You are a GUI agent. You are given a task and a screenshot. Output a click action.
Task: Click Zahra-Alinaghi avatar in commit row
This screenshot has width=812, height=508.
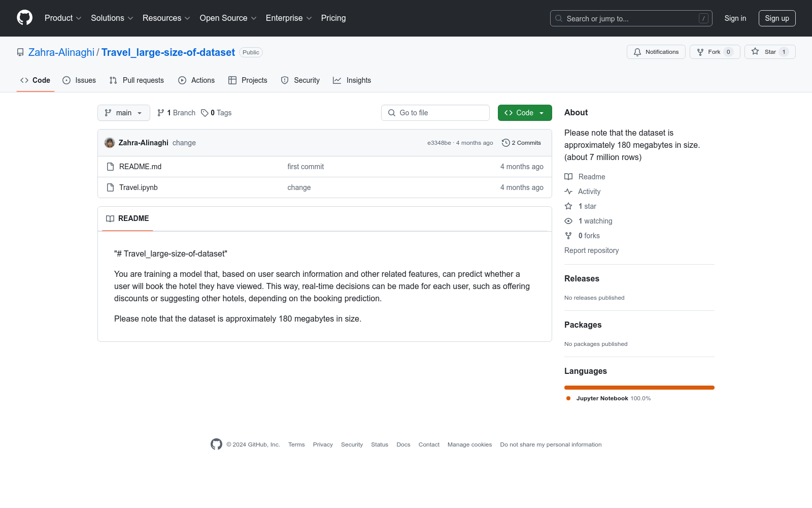point(110,143)
